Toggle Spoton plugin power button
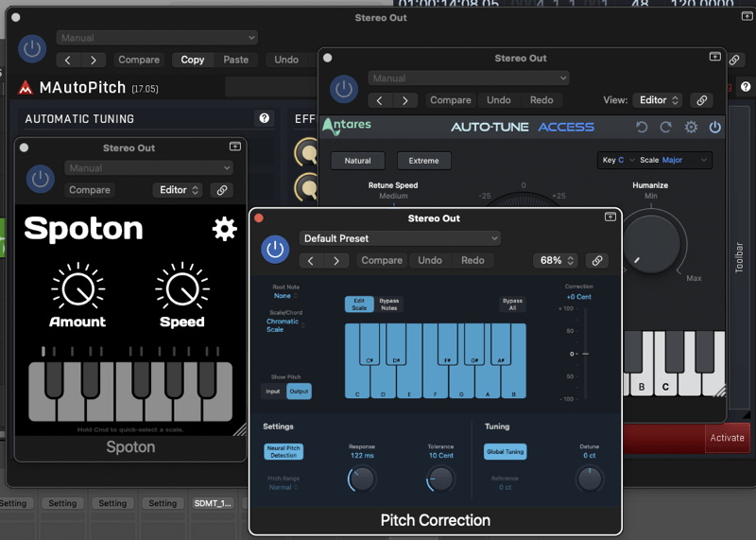 pos(40,179)
